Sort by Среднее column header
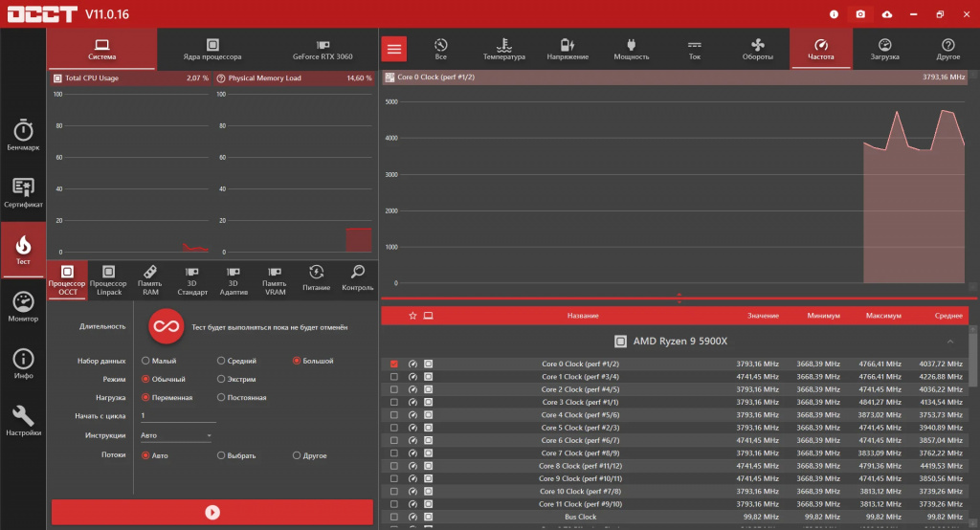 tap(948, 316)
